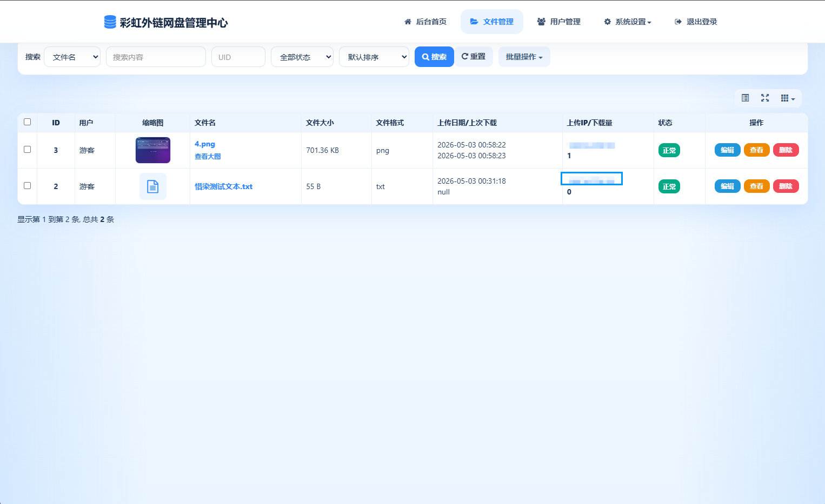
Task: Click the text file icon for ID 2
Action: (153, 186)
